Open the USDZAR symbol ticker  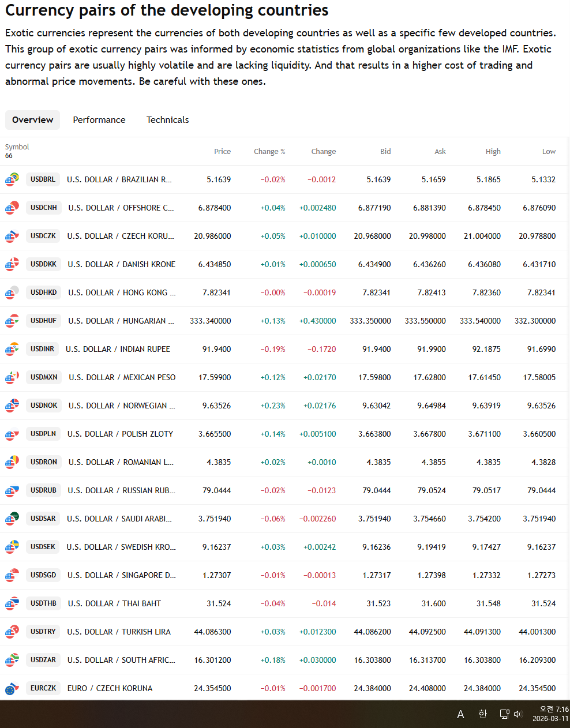43,660
